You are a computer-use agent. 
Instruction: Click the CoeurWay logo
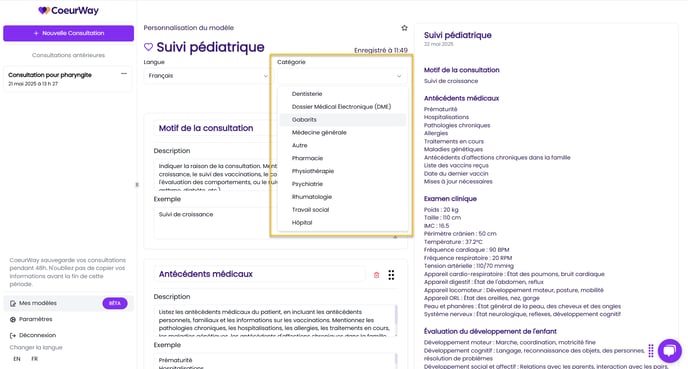[x=68, y=11]
